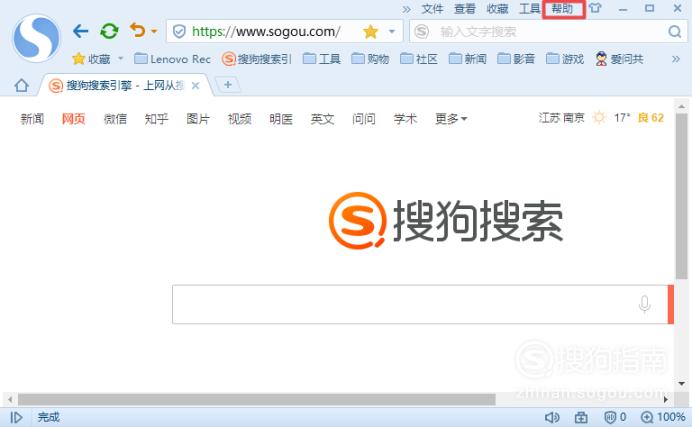Screen dimensions: 692x427
Task: Open the 影音 bookmark folder
Action: (x=516, y=59)
